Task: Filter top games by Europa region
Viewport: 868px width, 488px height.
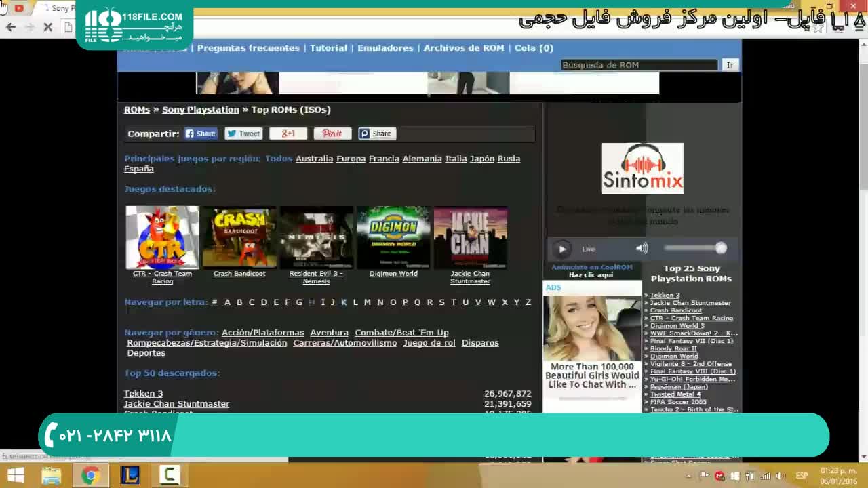Action: tap(351, 159)
